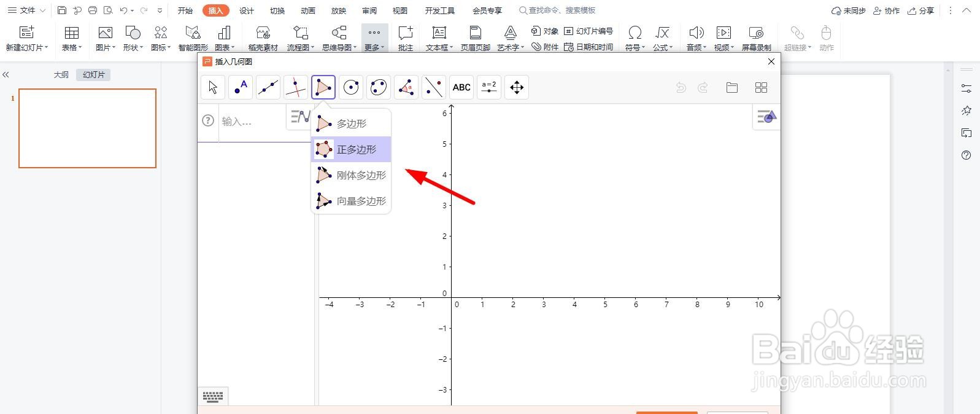Select the Point tool
The image size is (980, 414).
(241, 87)
